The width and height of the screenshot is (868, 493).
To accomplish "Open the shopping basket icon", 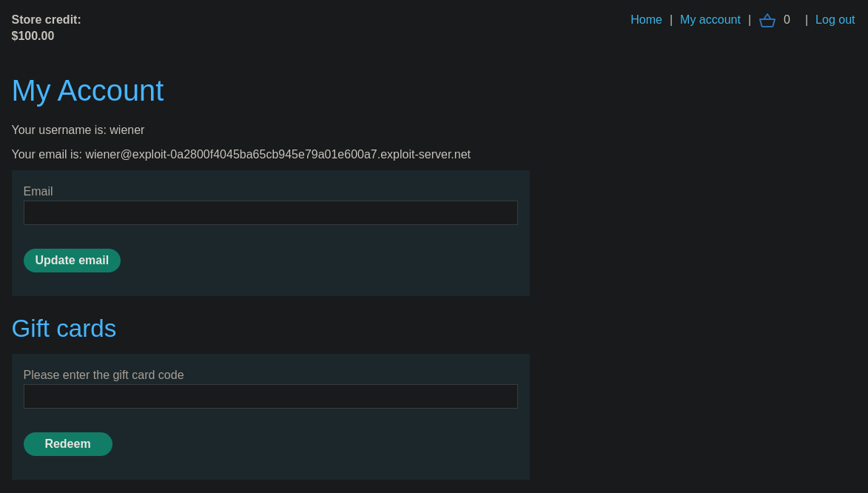I will [767, 20].
